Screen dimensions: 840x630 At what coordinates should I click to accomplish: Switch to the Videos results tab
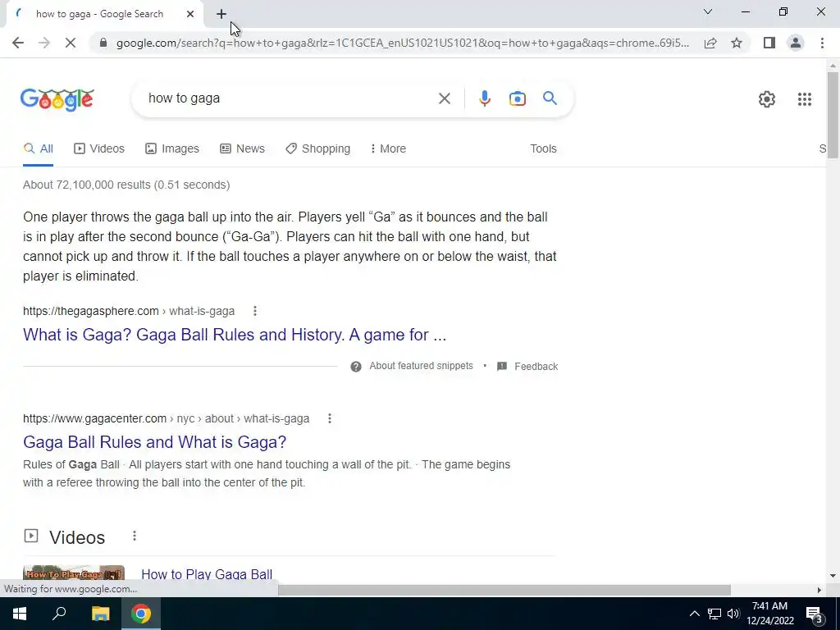point(99,149)
